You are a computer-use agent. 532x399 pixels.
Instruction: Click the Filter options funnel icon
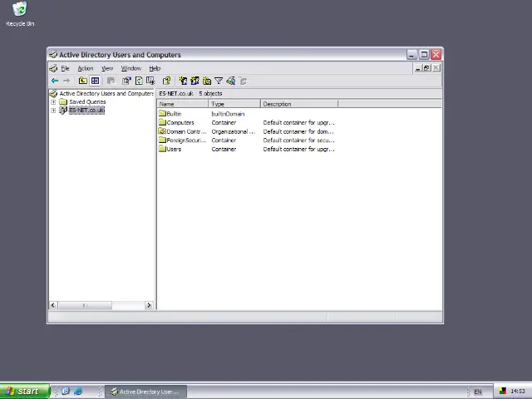tap(219, 81)
